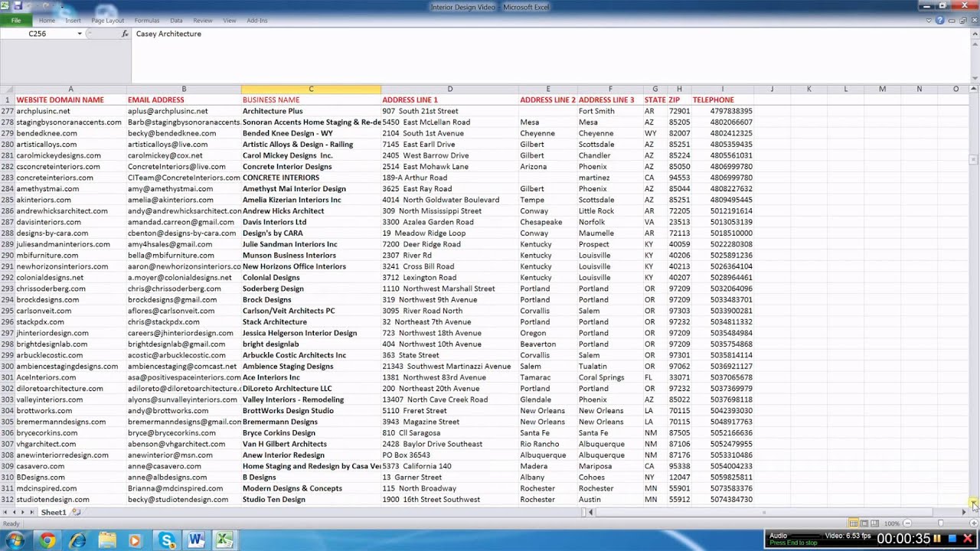Restore the workbook window inside Excel
Viewport: 980px width, 551px height.
tap(962, 21)
